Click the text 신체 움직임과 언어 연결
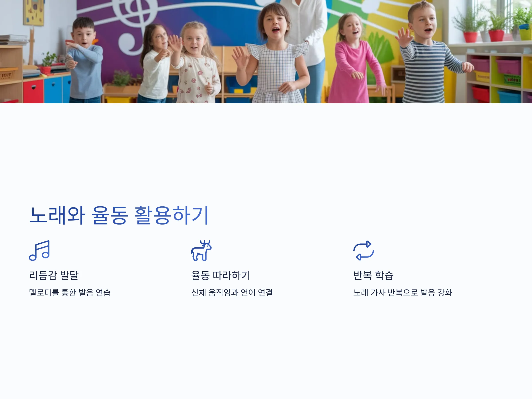 (x=232, y=293)
